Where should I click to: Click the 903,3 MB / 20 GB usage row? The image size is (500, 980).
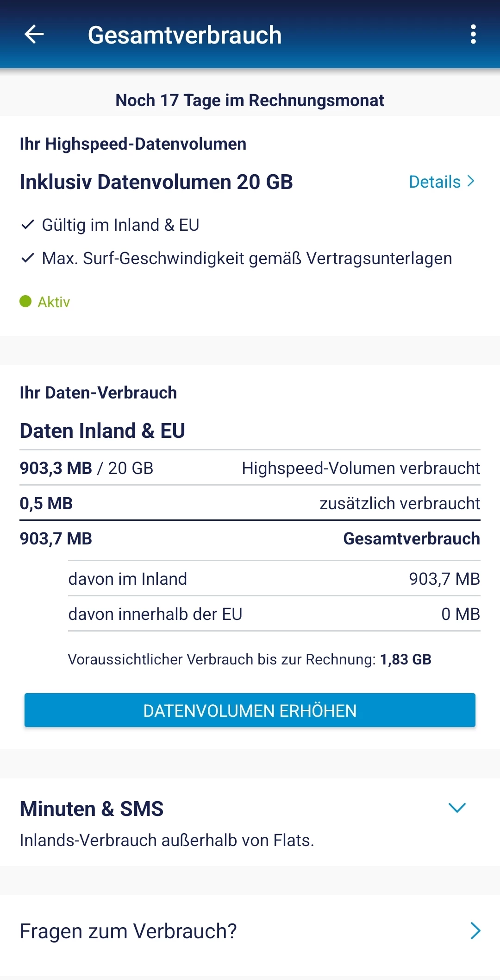point(250,468)
